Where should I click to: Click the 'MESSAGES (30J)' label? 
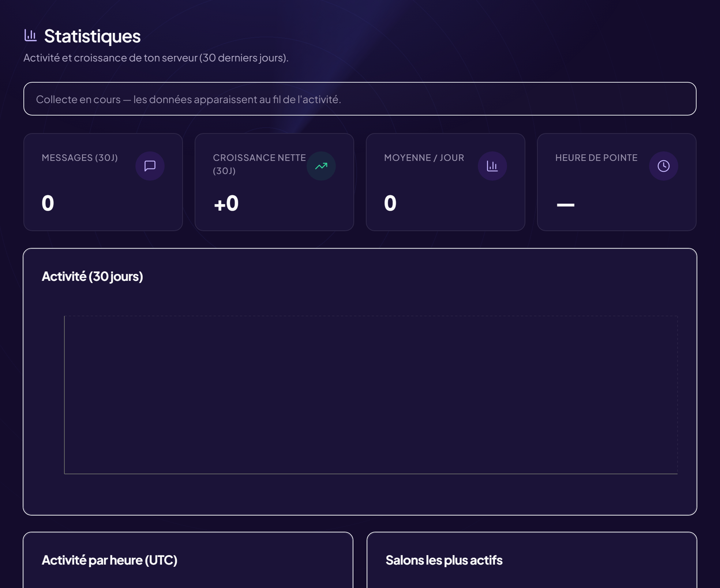tap(80, 158)
